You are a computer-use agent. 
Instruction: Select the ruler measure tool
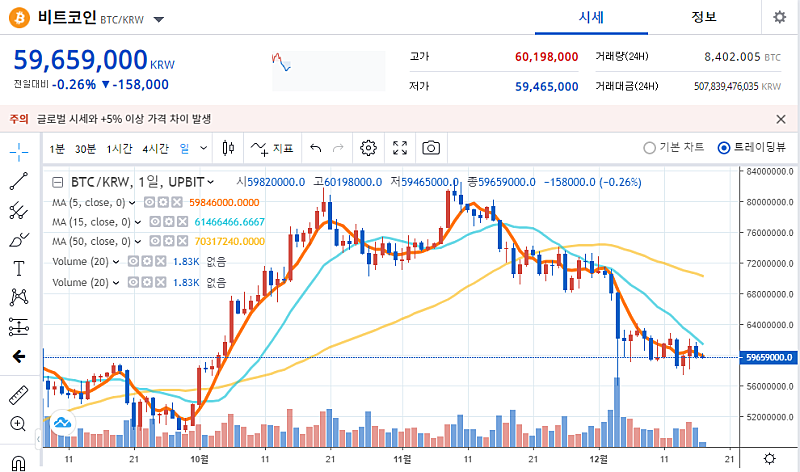pos(19,395)
